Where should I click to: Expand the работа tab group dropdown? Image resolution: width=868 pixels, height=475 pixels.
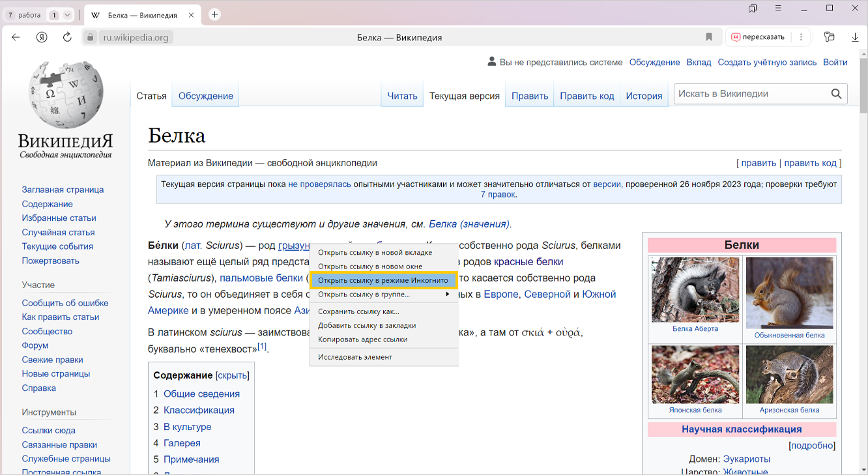point(67,15)
